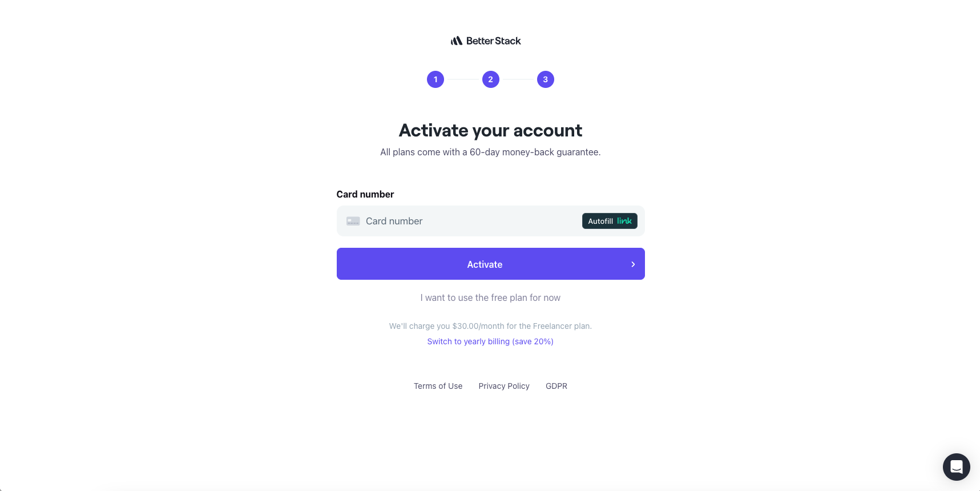Click the Better Stack wordmark text
Viewport: 980px width, 491px height.
point(493,41)
